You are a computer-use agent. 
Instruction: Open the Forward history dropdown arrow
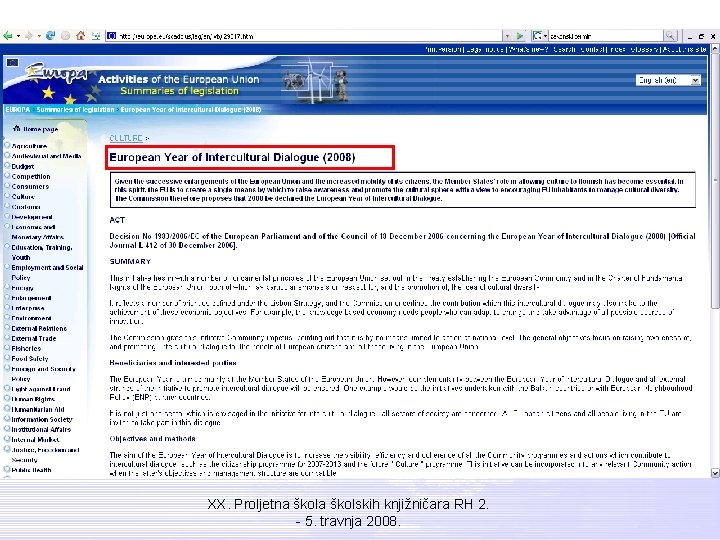point(39,36)
